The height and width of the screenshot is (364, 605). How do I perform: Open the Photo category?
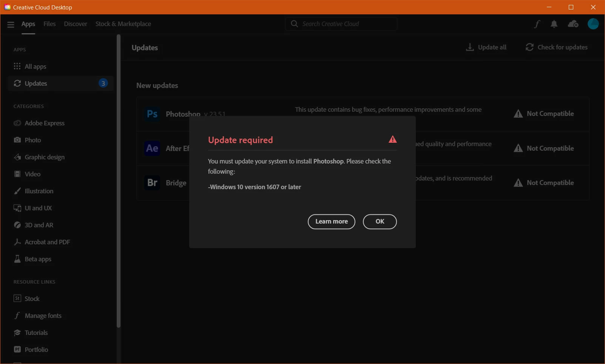(x=60, y=140)
